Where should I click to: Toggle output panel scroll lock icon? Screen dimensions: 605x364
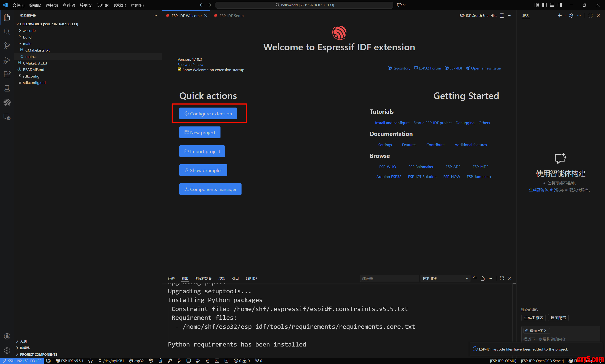click(482, 278)
